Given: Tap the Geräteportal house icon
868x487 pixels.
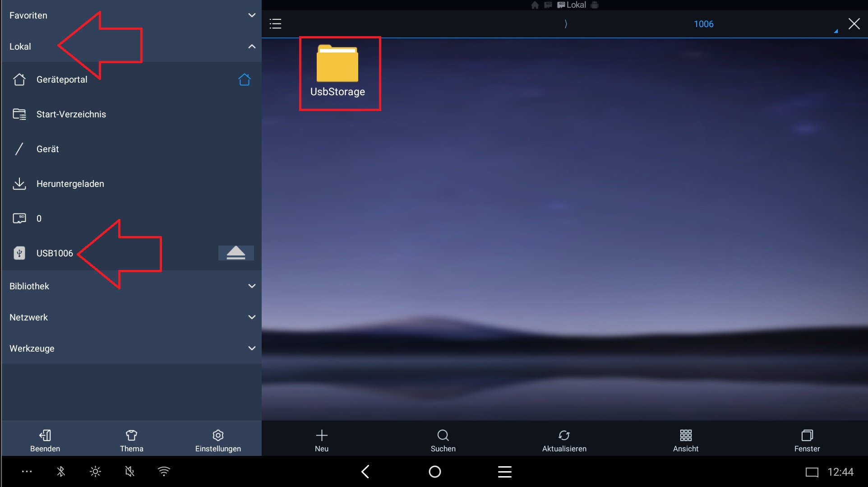Looking at the screenshot, I should (x=19, y=79).
